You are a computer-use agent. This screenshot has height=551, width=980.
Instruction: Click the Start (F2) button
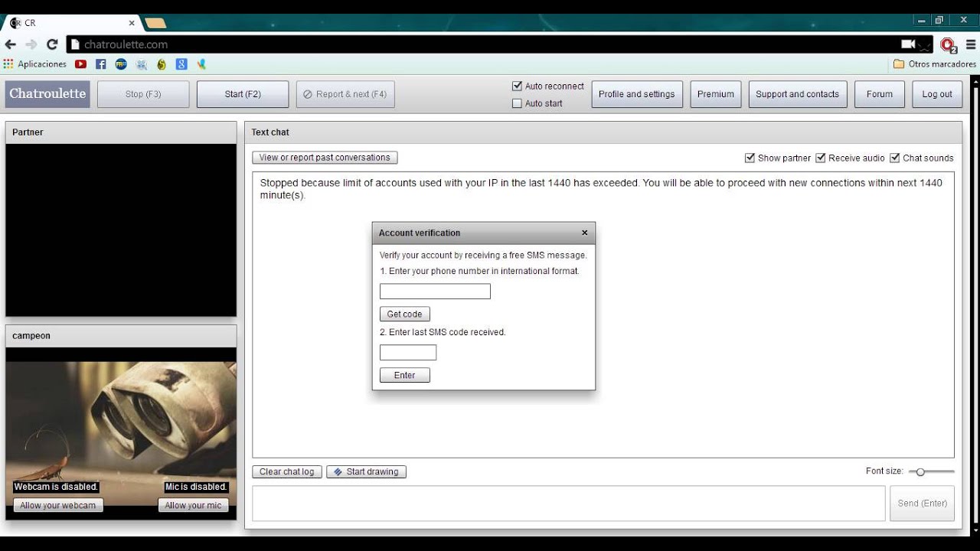(x=243, y=94)
